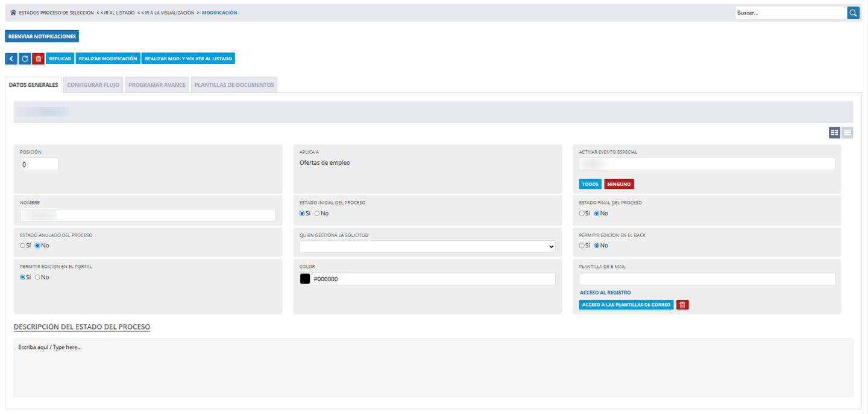Viewport: 868px width, 414px height.
Task: Delete the record with the red toolbar trash icon
Action: (39, 59)
